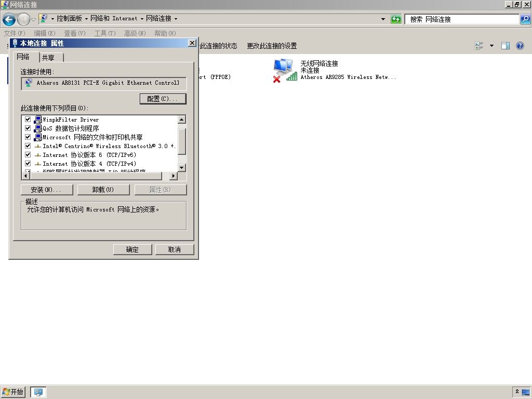532x399 pixels.
Task: Click the show desktop tray icon
Action: click(526, 392)
